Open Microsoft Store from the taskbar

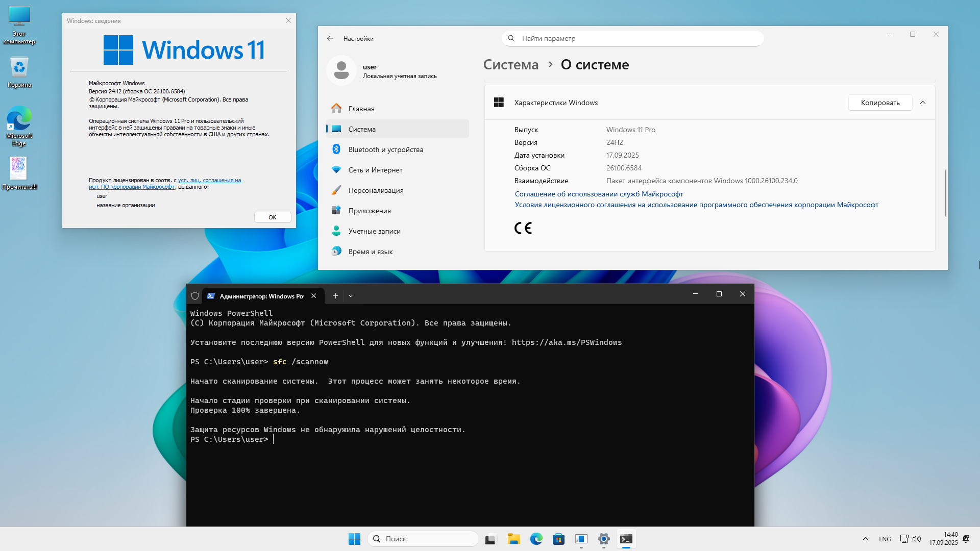coord(558,539)
